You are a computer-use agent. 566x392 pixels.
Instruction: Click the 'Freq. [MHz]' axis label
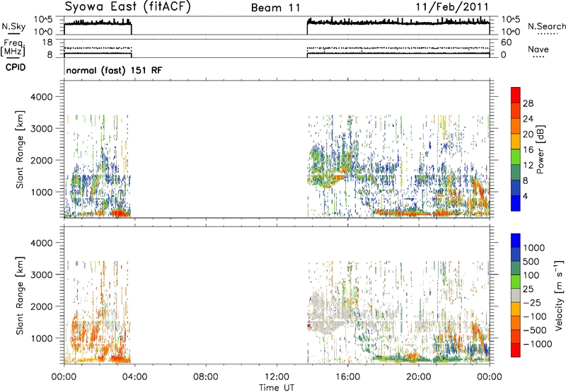tap(14, 48)
